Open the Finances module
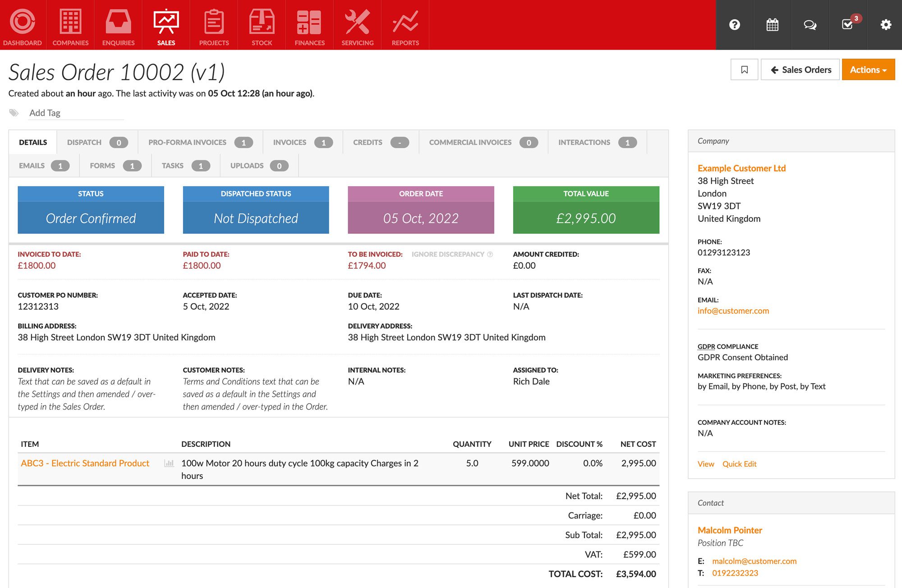Viewport: 902px width, 588px height. tap(309, 25)
